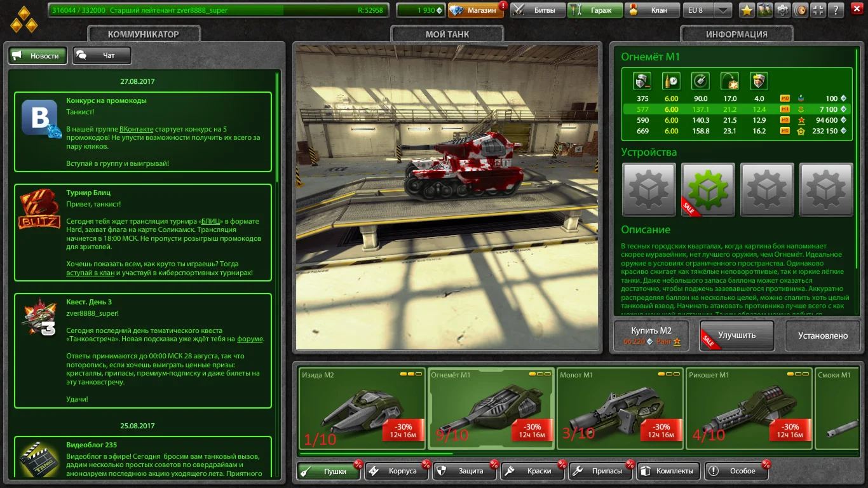Click the shield critical stat icon
The image size is (868, 488).
[x=759, y=81]
